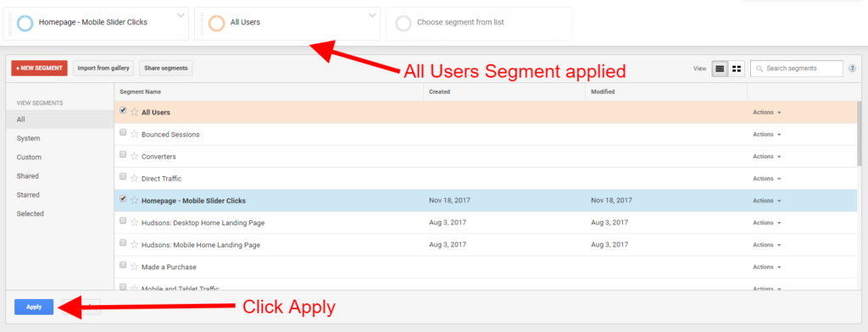Check the Bounced Sessions checkbox

[123, 132]
